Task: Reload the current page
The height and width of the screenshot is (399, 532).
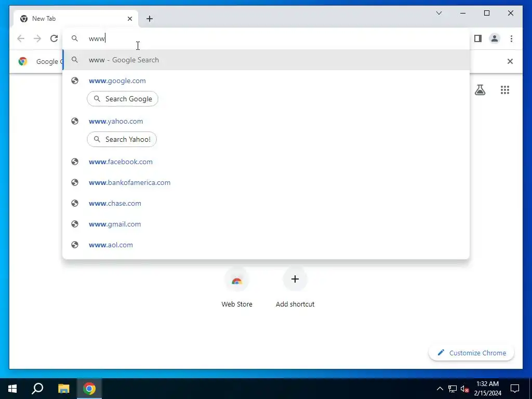Action: [54, 38]
